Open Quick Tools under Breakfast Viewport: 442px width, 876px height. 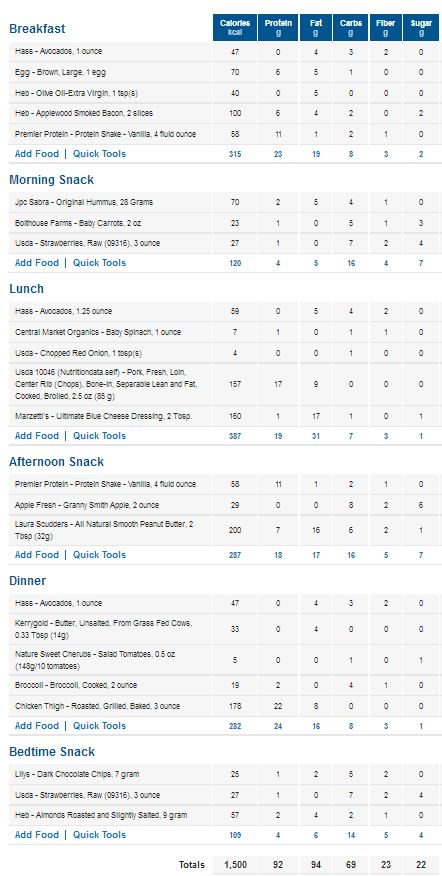point(99,154)
